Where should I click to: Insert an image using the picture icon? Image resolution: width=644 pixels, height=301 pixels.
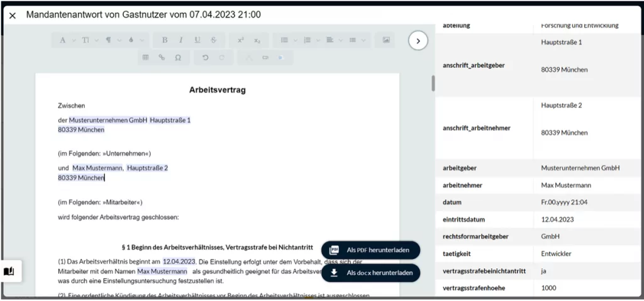(x=386, y=40)
